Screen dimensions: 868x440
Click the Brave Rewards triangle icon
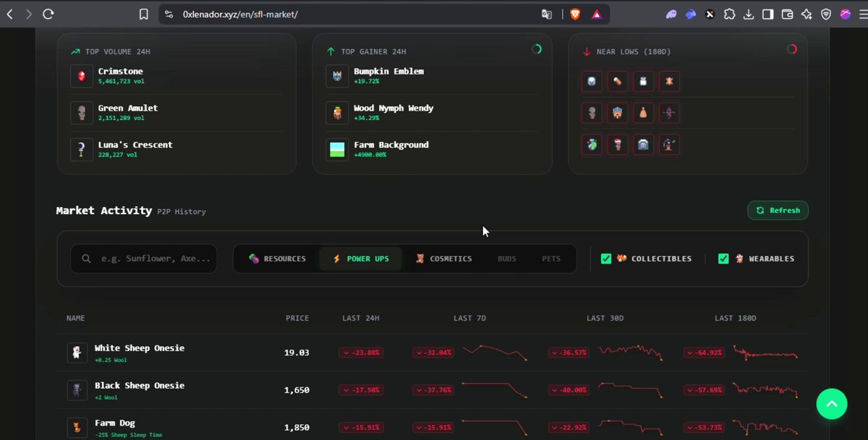pyautogui.click(x=597, y=14)
